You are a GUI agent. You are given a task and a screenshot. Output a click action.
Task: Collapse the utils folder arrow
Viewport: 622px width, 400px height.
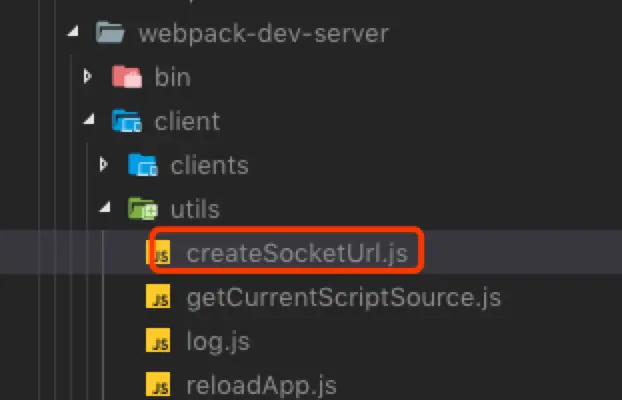tap(105, 207)
